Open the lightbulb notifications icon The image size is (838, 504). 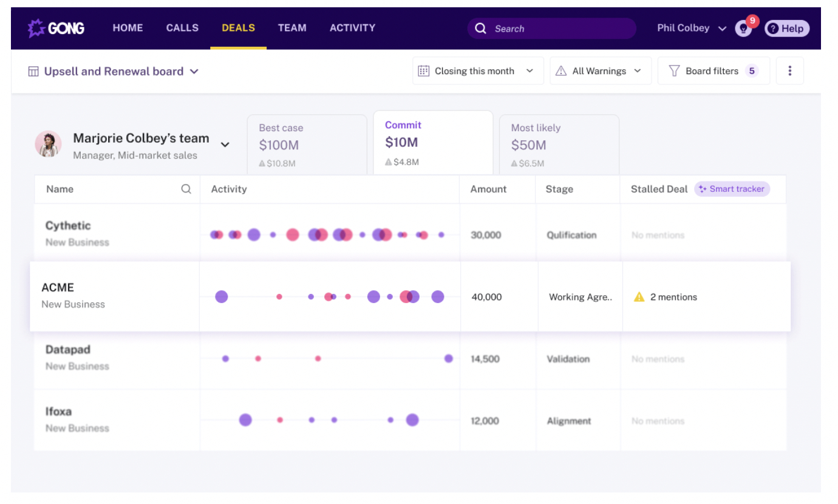743,29
